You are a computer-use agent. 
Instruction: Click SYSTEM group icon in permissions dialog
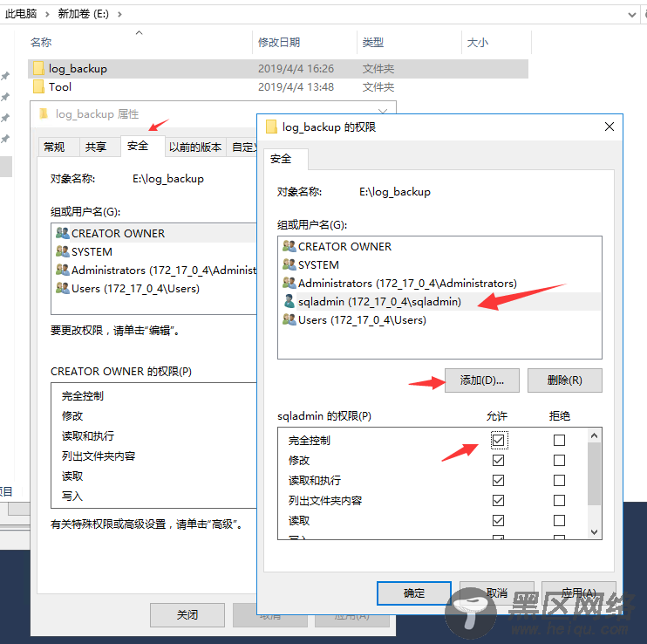tap(289, 264)
